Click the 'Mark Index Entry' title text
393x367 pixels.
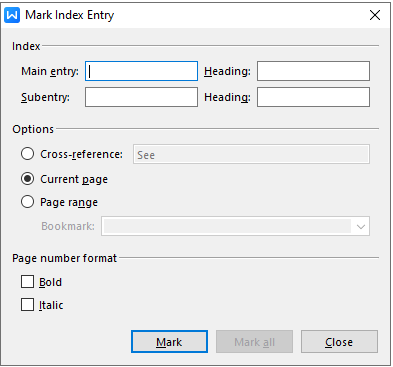pyautogui.click(x=70, y=15)
